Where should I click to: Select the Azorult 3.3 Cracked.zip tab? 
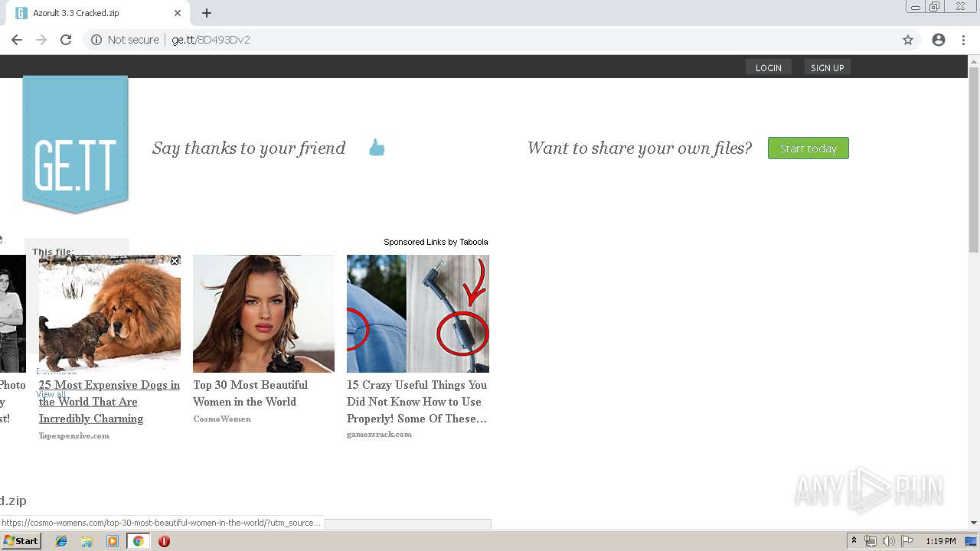point(98,13)
